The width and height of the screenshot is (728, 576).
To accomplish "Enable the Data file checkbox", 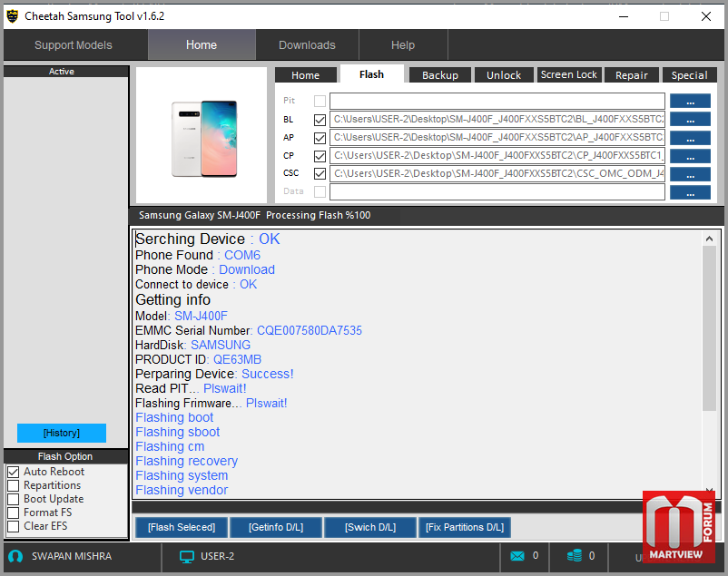I will click(320, 191).
